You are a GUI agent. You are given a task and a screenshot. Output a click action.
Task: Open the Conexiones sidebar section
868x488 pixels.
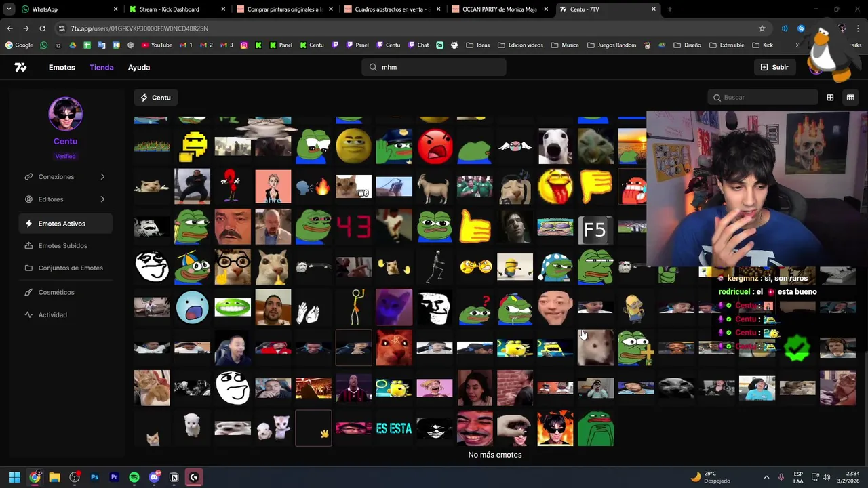pos(65,177)
